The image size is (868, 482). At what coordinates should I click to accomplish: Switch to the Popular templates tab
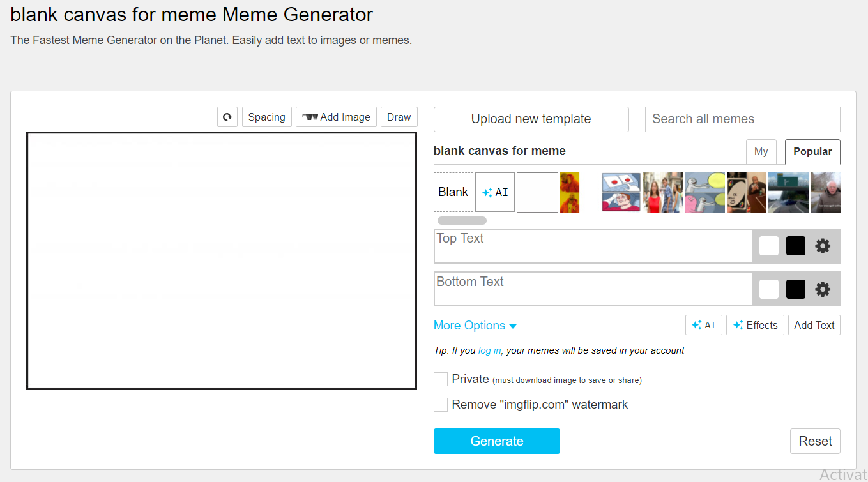click(x=812, y=151)
